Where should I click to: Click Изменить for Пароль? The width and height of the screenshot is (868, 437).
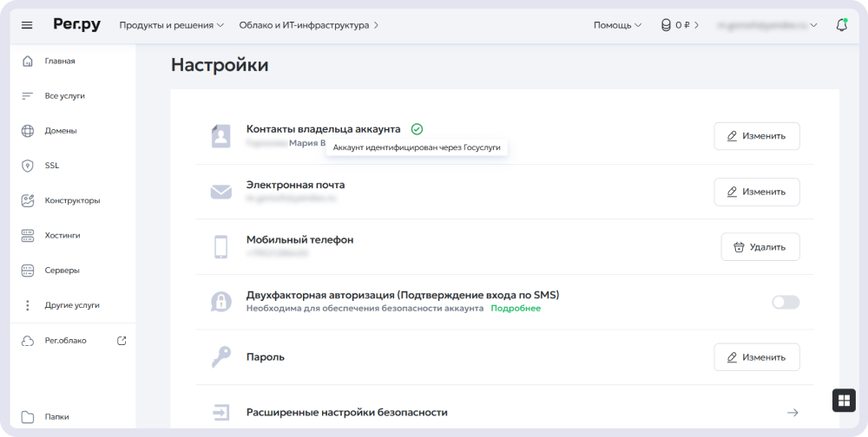pyautogui.click(x=757, y=357)
